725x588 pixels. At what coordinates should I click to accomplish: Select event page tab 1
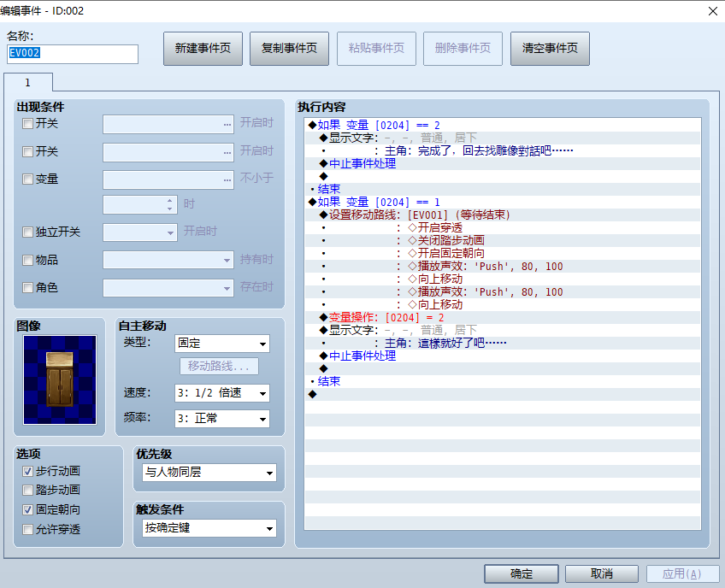click(28, 83)
